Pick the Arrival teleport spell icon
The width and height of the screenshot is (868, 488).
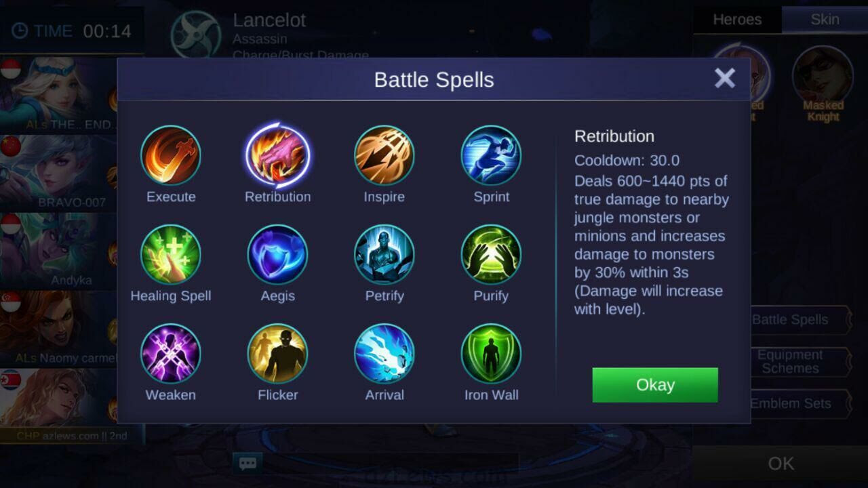[384, 353]
